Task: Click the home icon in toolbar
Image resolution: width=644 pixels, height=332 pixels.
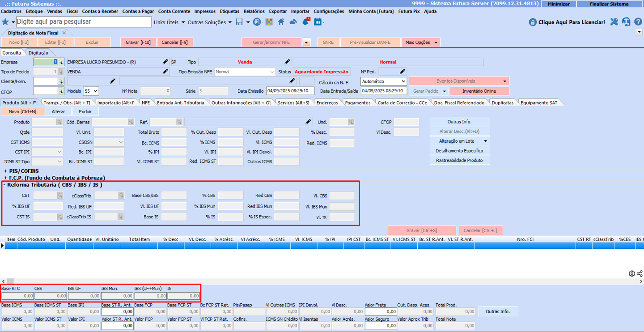Action: (281, 22)
